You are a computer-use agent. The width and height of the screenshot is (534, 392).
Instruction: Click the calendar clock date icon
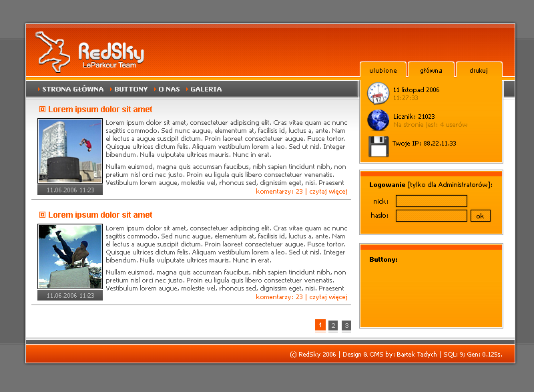(x=378, y=93)
